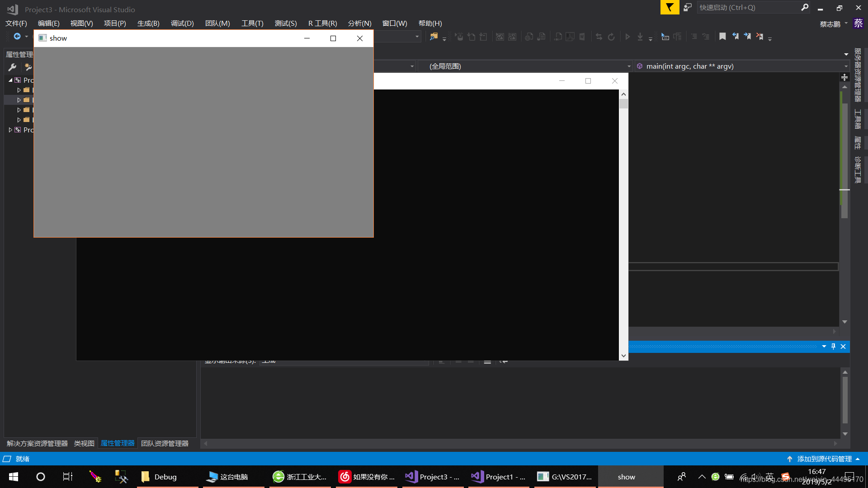Click the start/continue play arrow icon
Image resolution: width=868 pixels, height=488 pixels.
(x=627, y=37)
